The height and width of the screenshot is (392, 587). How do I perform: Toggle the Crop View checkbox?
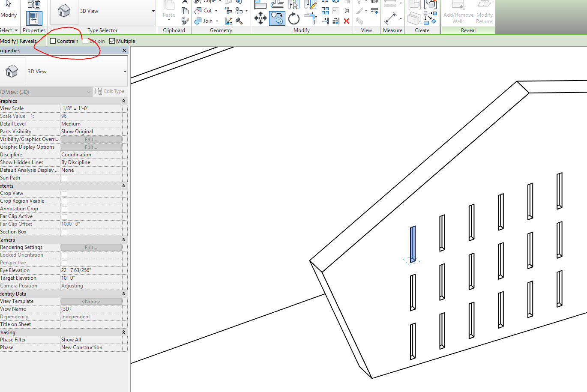click(64, 194)
